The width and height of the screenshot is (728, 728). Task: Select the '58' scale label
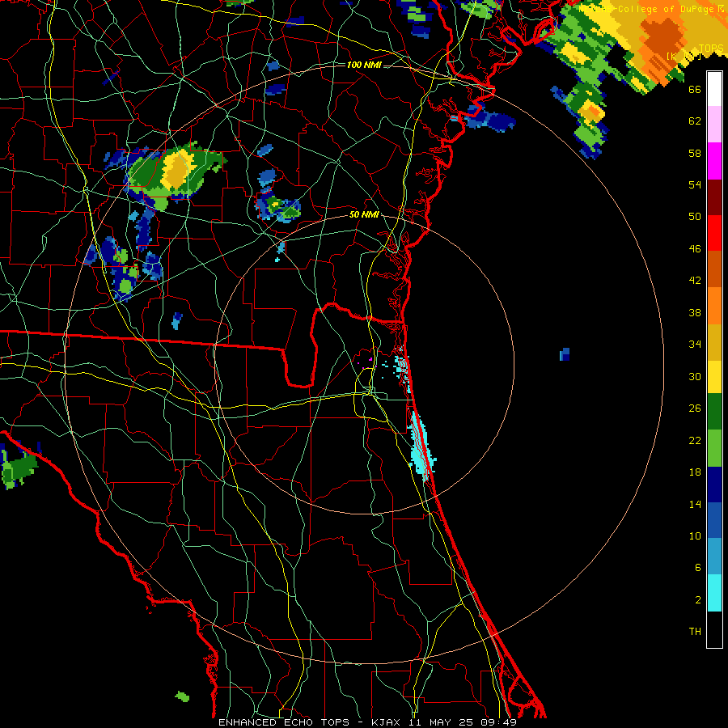pyautogui.click(x=695, y=153)
